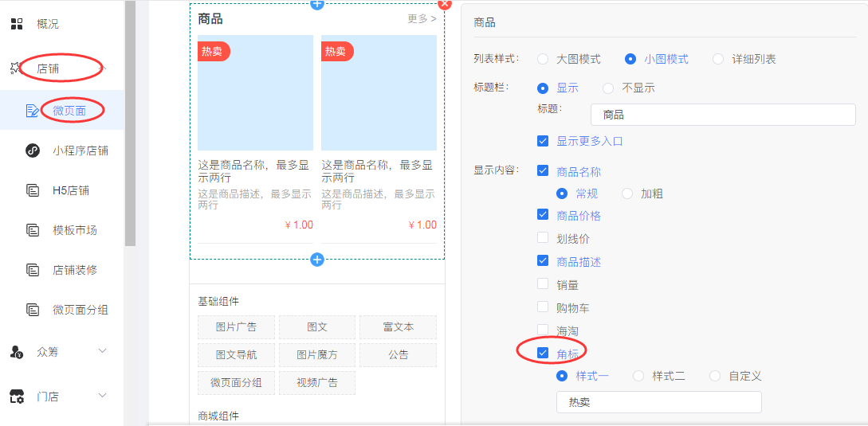868x426 pixels.
Task: Enable the 购物车 checkbox
Action: coord(543,307)
